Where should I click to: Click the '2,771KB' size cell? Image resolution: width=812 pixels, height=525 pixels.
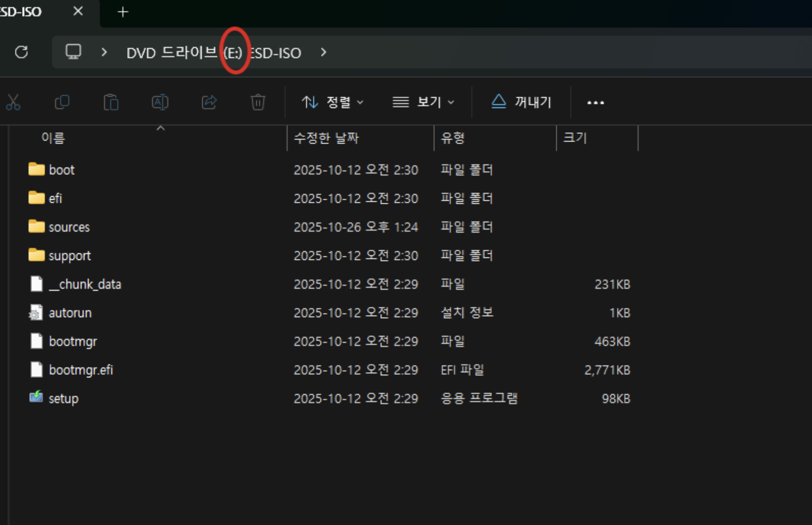coord(607,370)
